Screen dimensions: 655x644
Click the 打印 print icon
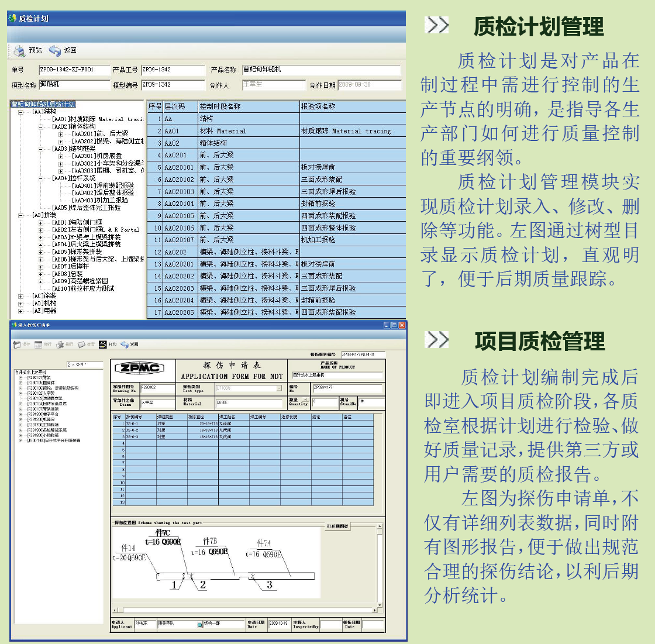click(103, 345)
